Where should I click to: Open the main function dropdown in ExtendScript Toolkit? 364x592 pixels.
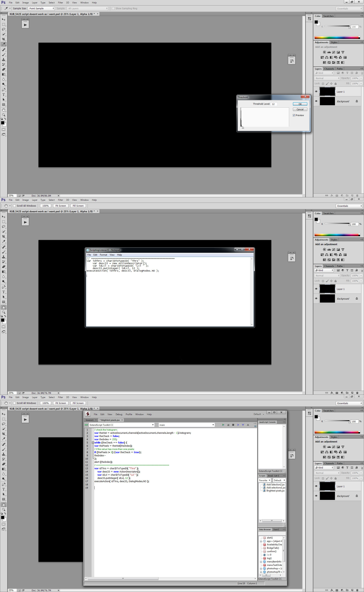click(x=186, y=425)
